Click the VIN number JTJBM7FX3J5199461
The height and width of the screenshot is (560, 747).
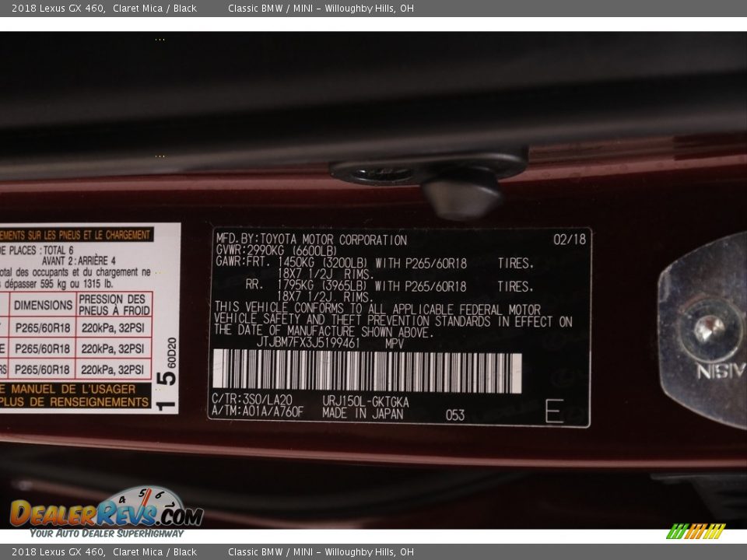click(308, 342)
